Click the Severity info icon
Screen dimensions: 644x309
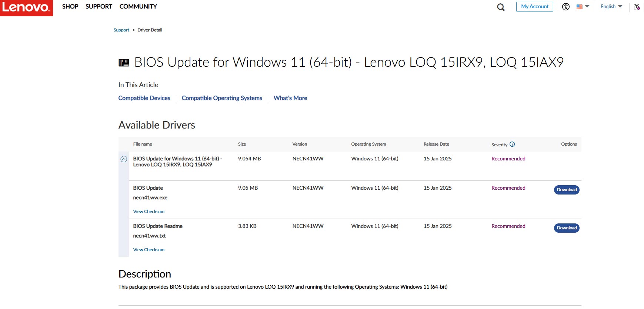[512, 144]
